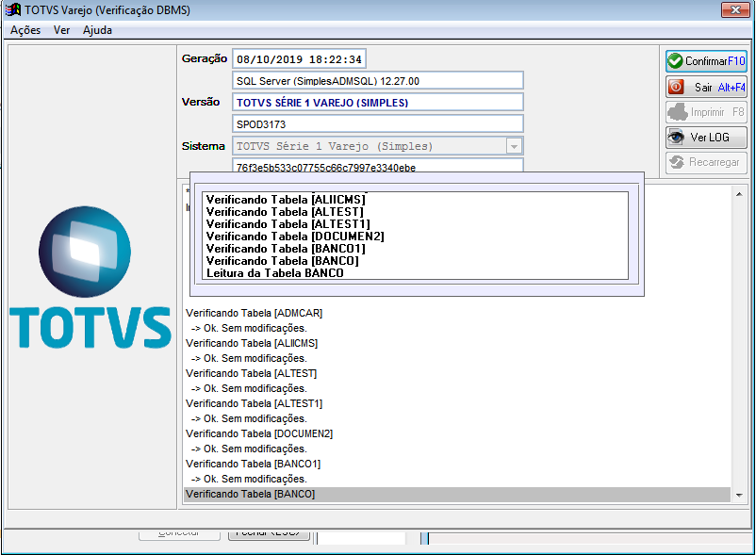Viewport: 756px width, 555px height.
Task: Click the eye icon on Ver LOG
Action: point(676,138)
